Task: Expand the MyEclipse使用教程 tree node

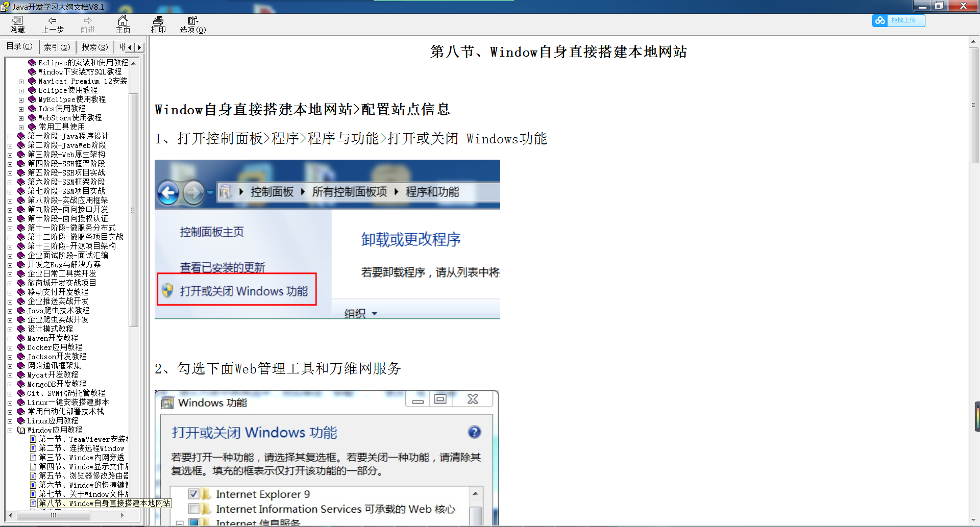Action: pyautogui.click(x=21, y=100)
